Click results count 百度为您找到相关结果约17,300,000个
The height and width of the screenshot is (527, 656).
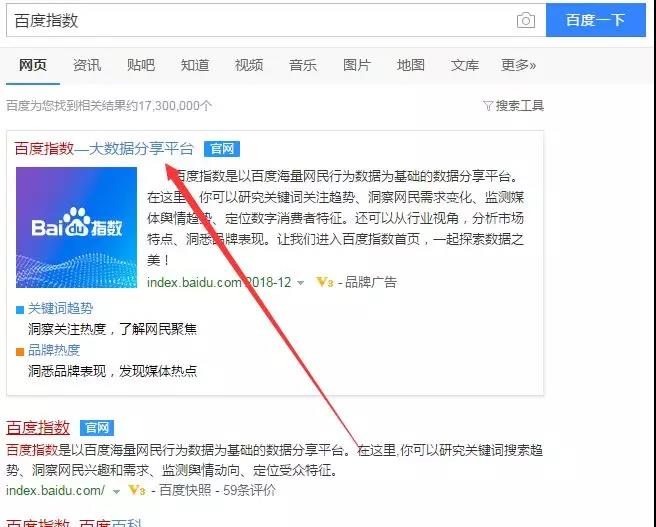109,105
